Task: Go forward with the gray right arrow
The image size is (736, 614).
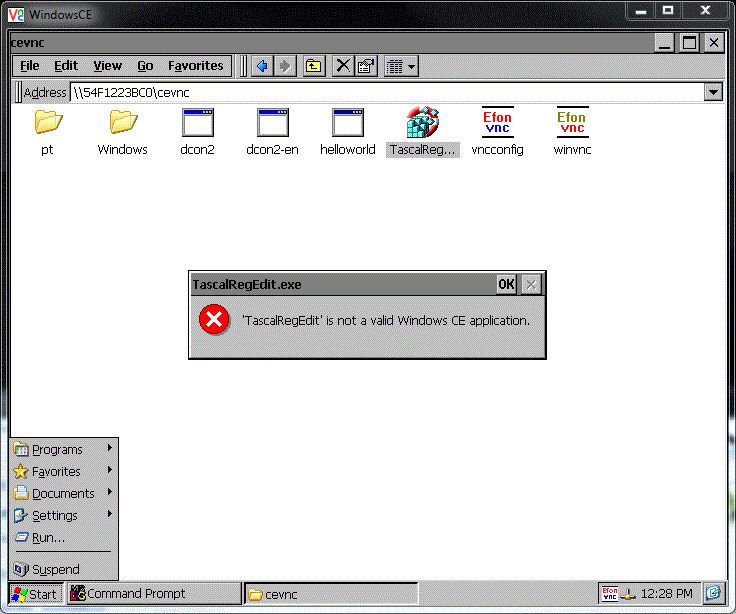Action: pyautogui.click(x=285, y=66)
